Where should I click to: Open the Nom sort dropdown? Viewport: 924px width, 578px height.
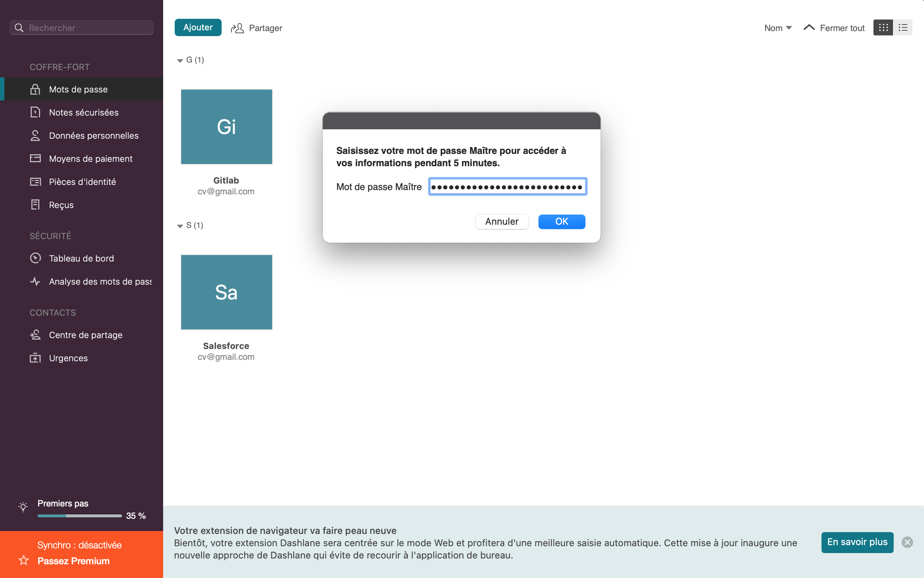coord(778,28)
